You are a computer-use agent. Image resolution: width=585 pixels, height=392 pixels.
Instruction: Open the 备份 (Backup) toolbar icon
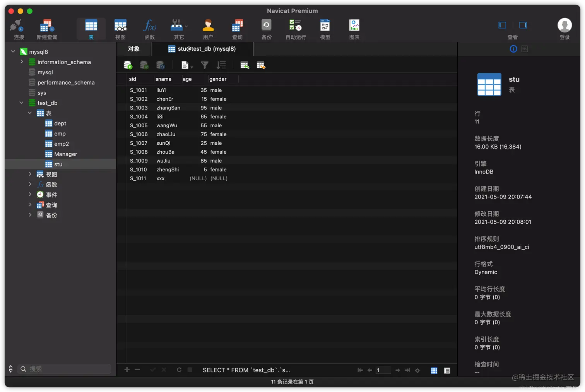[266, 26]
